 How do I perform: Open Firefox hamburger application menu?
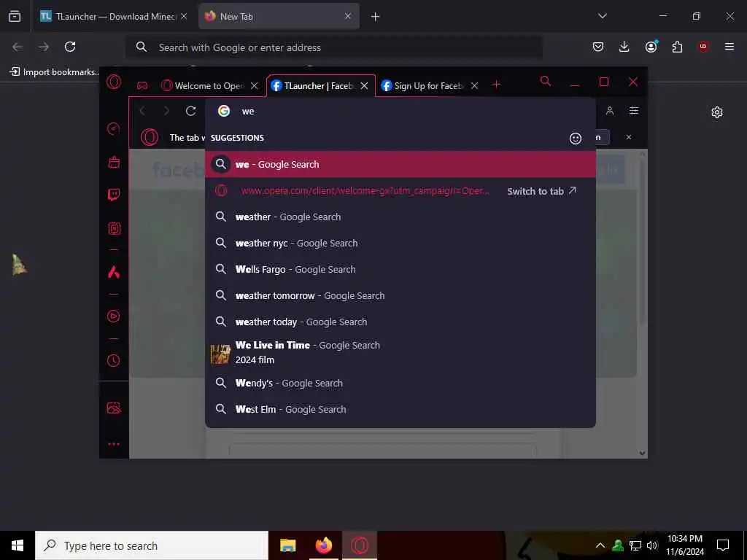[729, 47]
